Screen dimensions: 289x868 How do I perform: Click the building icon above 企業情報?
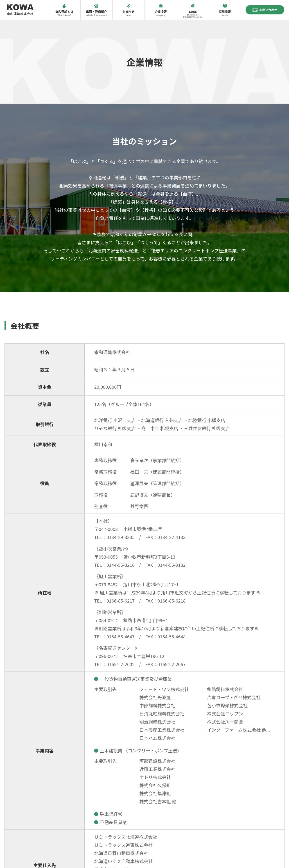pyautogui.click(x=160, y=6)
